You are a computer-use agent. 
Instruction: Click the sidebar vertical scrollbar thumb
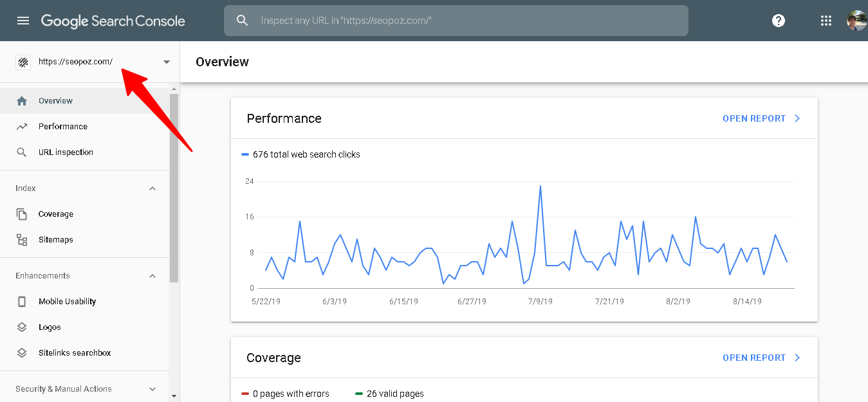point(174,188)
